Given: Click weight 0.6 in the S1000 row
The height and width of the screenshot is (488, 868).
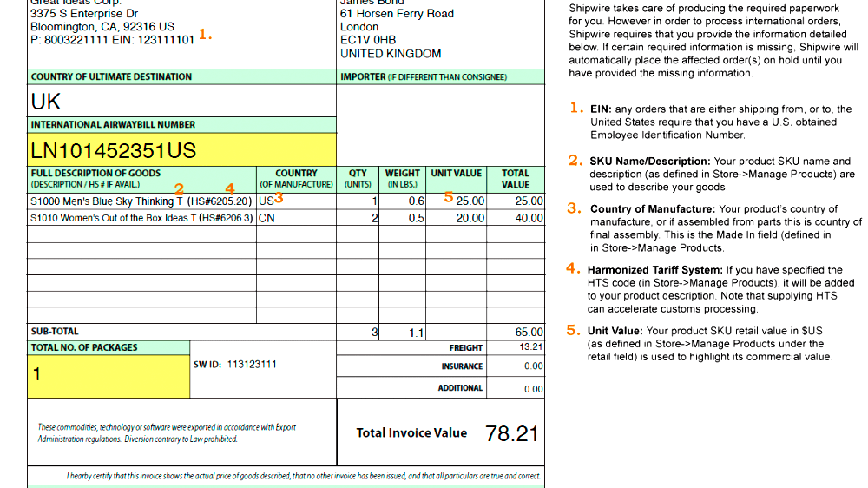Looking at the screenshot, I should pyautogui.click(x=417, y=201).
